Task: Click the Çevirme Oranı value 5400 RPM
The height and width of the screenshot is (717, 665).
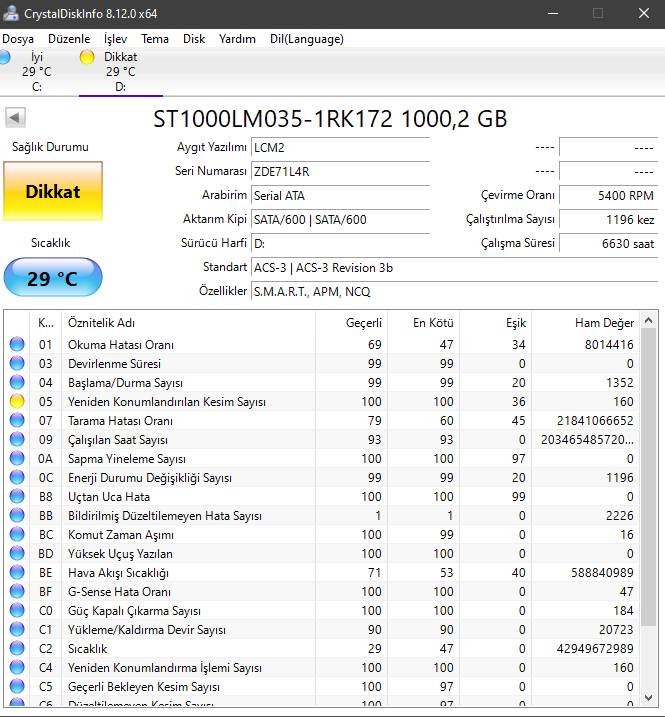Action: click(609, 196)
